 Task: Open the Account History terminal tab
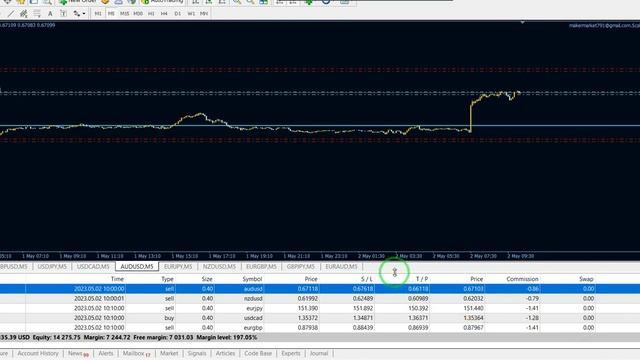pos(38,353)
